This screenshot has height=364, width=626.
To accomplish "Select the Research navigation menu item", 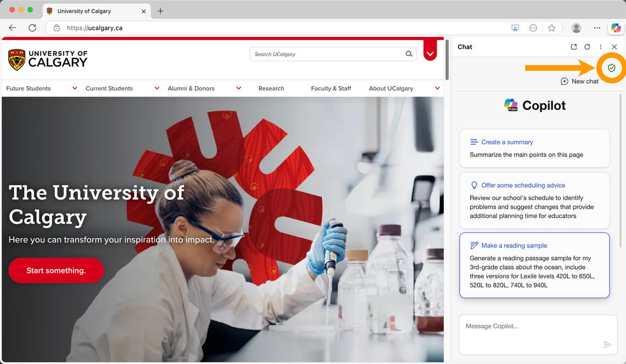I will point(271,88).
